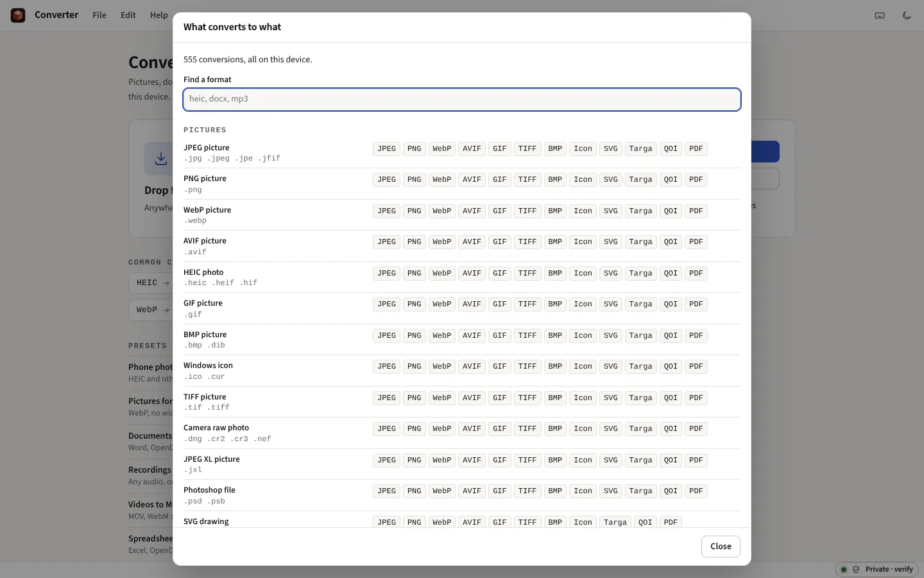Select PNG in the JPEG picture row
Image resolution: width=924 pixels, height=578 pixels.
(x=415, y=148)
